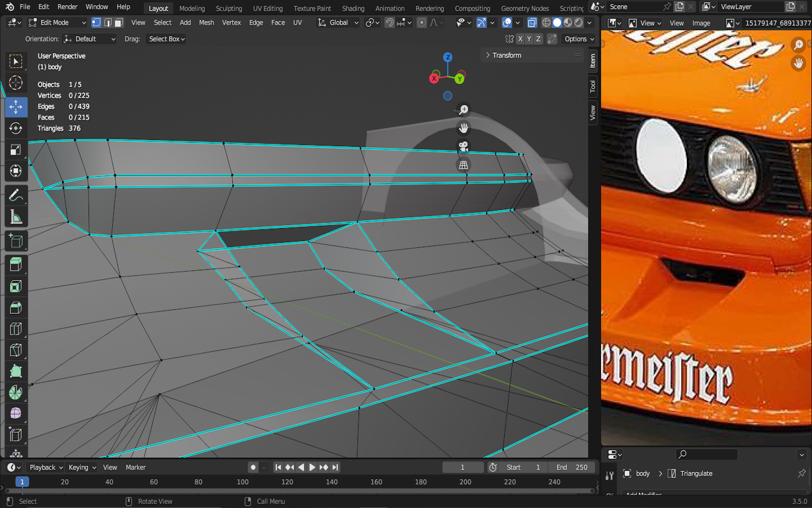Click the End frame field
812x508 pixels.
pyautogui.click(x=572, y=467)
